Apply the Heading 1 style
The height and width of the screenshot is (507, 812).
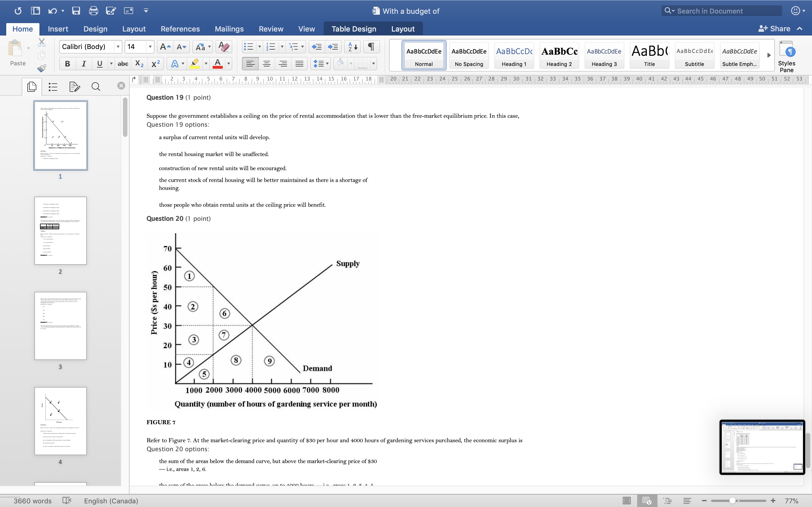pyautogui.click(x=514, y=55)
